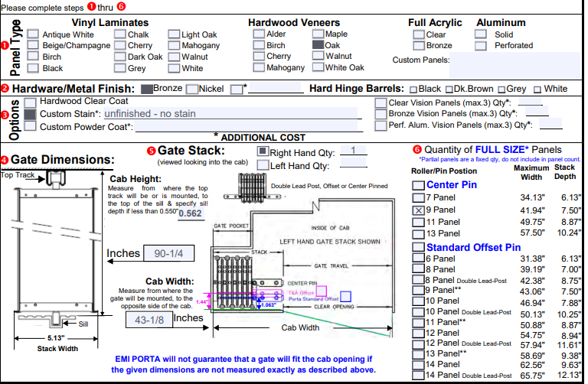Select the 10 Panel 46.94" checkbox

coord(418,301)
